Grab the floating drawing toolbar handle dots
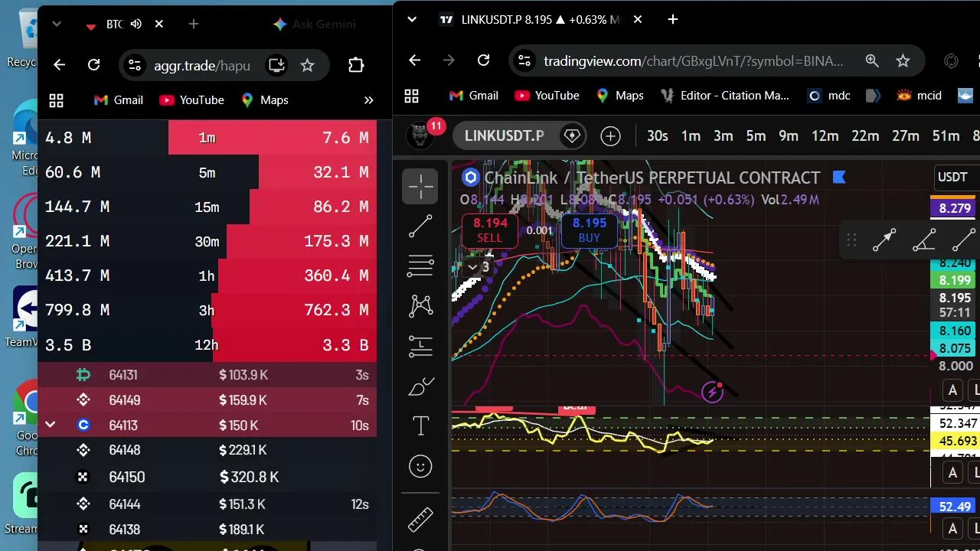Screen dimensions: 980x551 [x=851, y=240]
